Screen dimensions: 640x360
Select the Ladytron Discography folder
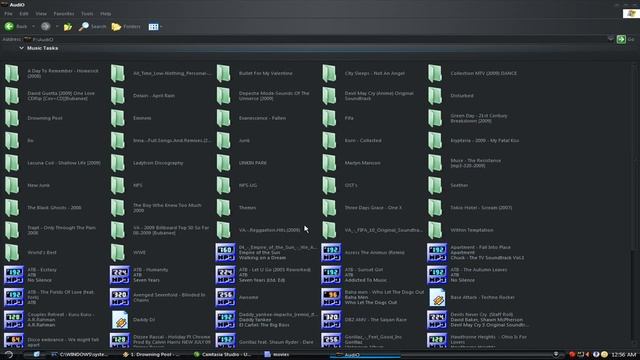coord(118,163)
